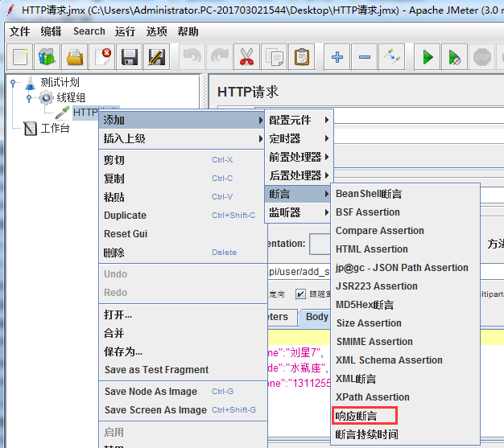Expand the 配置元件 submenu

coord(299,120)
